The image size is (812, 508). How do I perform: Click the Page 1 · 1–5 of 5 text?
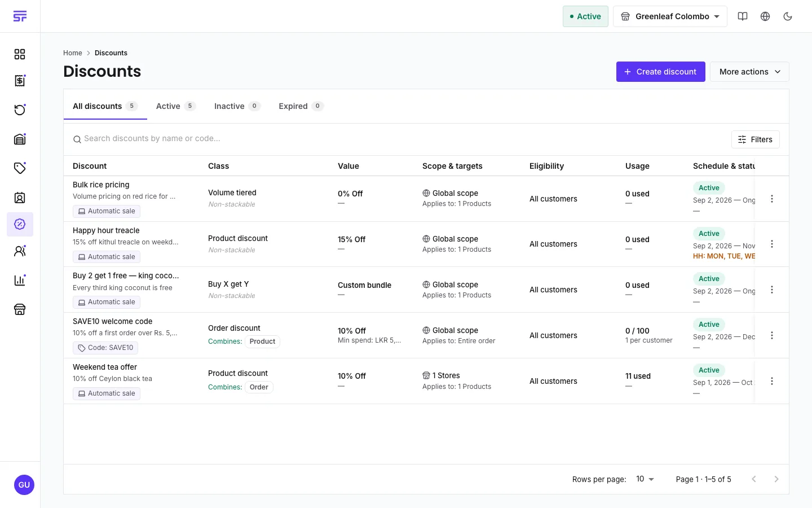[x=704, y=479]
